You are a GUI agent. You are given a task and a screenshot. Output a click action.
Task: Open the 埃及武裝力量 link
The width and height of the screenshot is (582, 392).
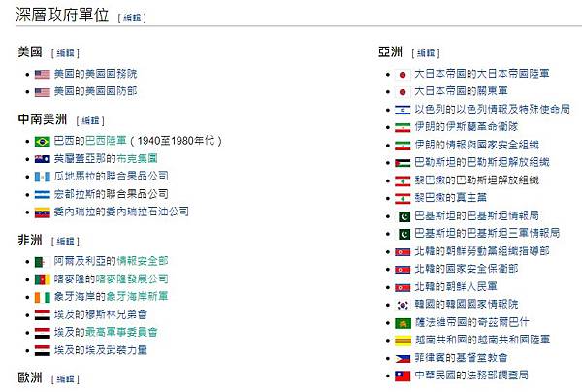point(116,350)
